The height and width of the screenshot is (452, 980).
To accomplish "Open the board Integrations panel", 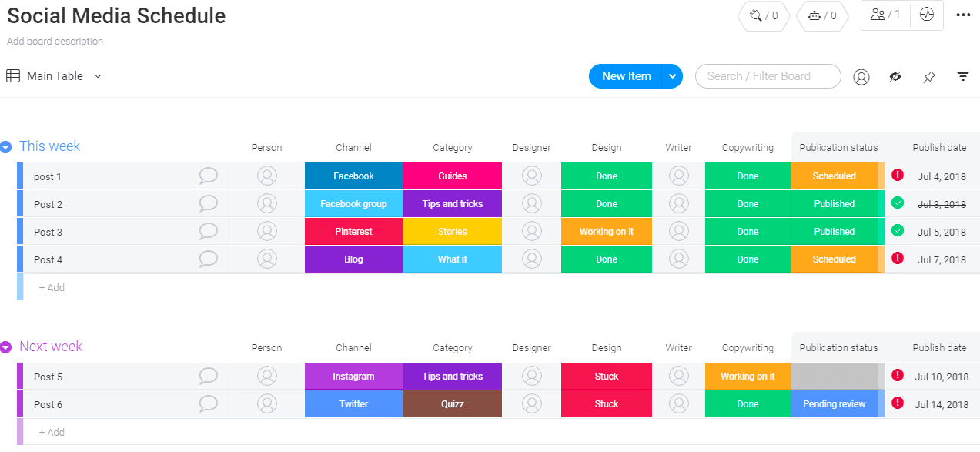I will 764,15.
